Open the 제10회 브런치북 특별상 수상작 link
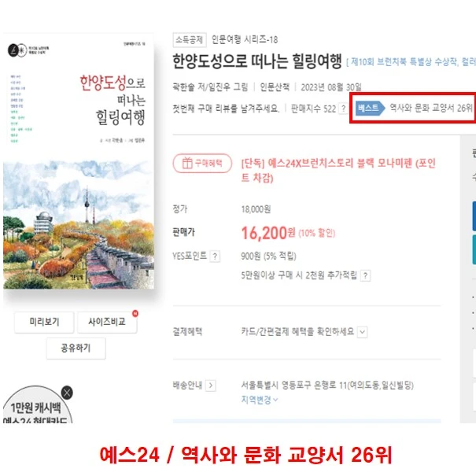 404,62
